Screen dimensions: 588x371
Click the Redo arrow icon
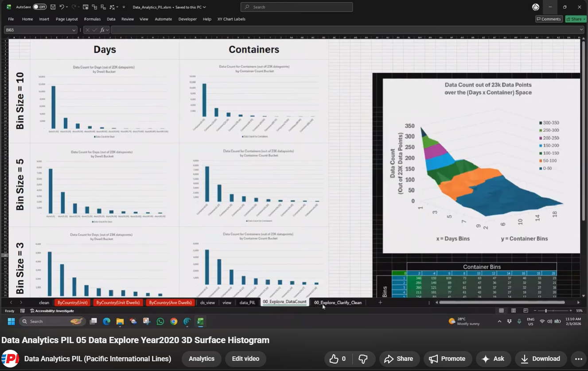point(74,7)
